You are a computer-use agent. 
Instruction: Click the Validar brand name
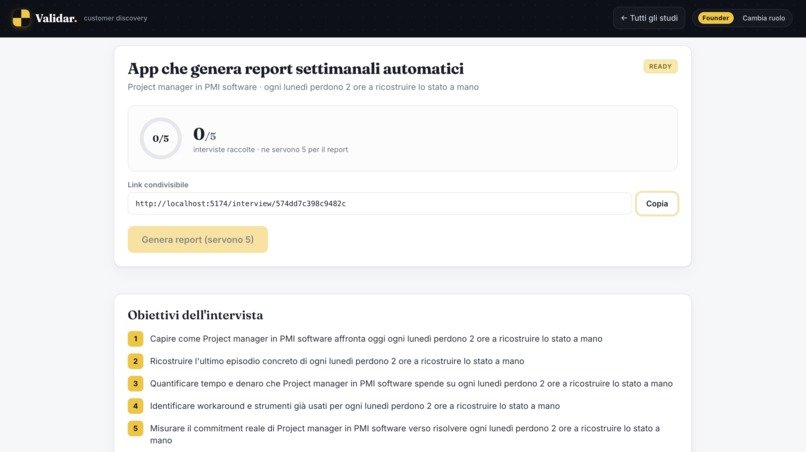pyautogui.click(x=56, y=18)
